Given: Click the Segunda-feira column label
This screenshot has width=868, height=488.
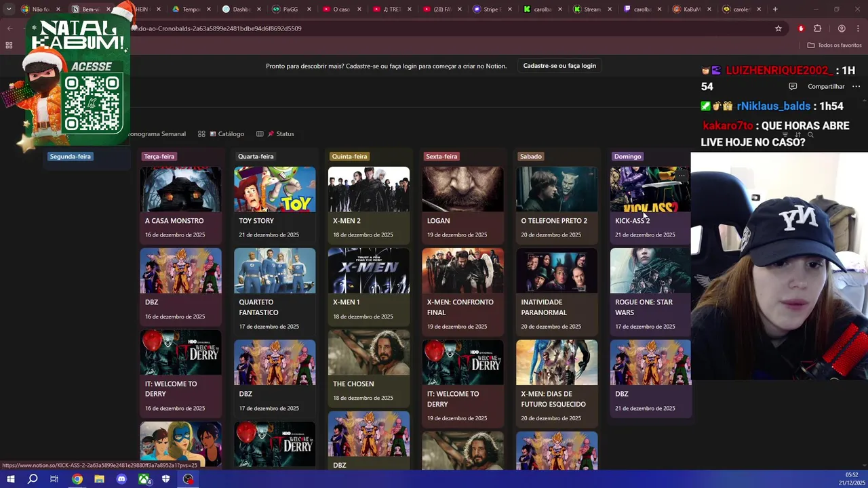Looking at the screenshot, I should pos(70,157).
